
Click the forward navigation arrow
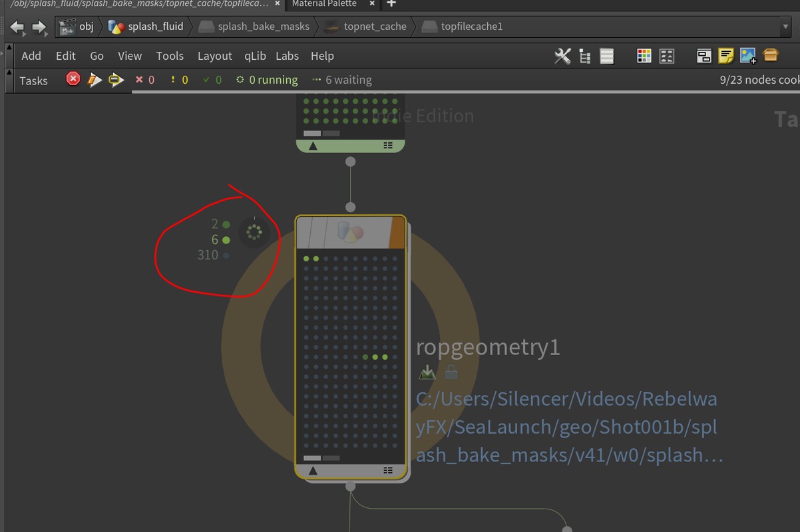pos(39,27)
